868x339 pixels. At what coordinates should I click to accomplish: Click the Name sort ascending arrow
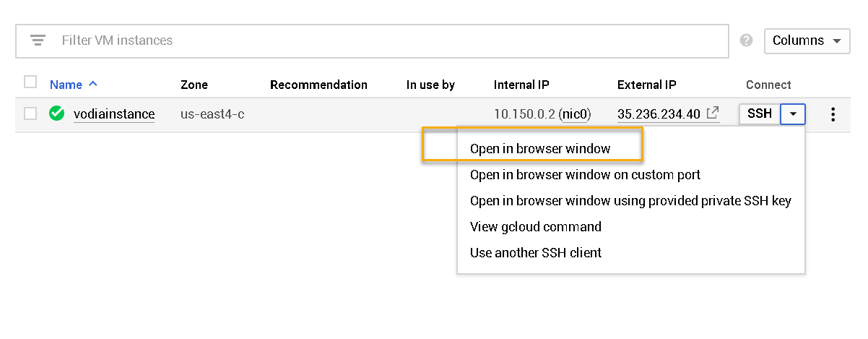pyautogui.click(x=92, y=84)
